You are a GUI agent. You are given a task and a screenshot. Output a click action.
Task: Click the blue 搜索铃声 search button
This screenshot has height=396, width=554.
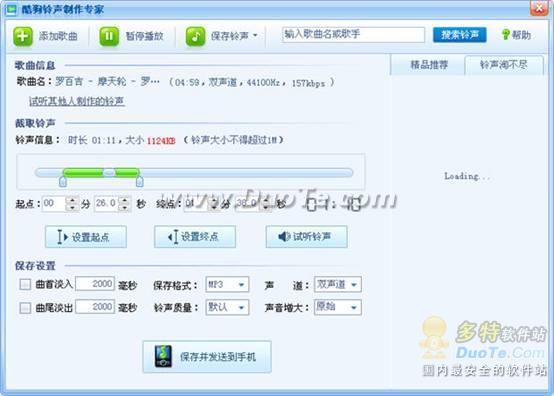click(x=459, y=35)
